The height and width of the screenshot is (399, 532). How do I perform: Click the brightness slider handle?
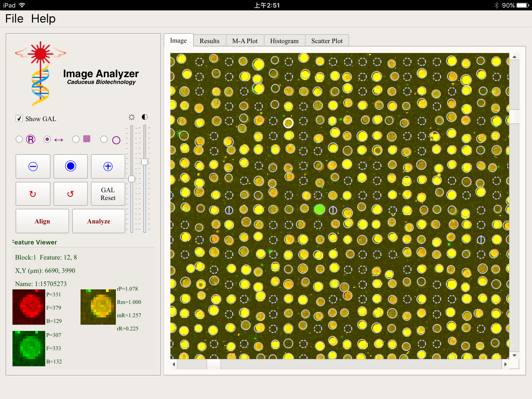132,179
